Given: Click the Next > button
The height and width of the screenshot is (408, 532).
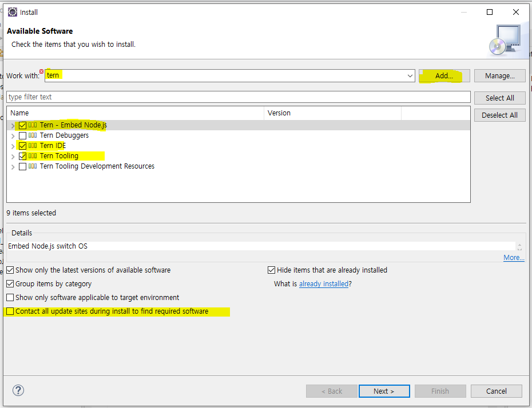Looking at the screenshot, I should coord(384,391).
